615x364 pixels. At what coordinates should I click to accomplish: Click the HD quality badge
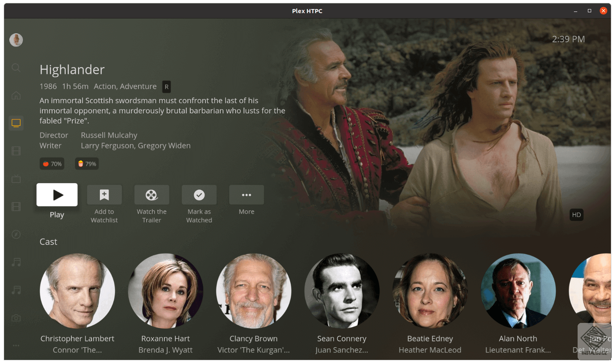(576, 214)
